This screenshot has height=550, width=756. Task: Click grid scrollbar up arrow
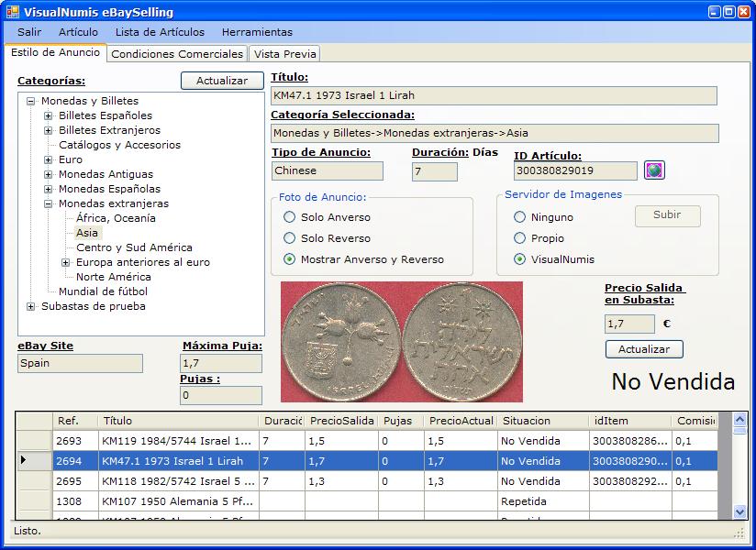coord(740,420)
